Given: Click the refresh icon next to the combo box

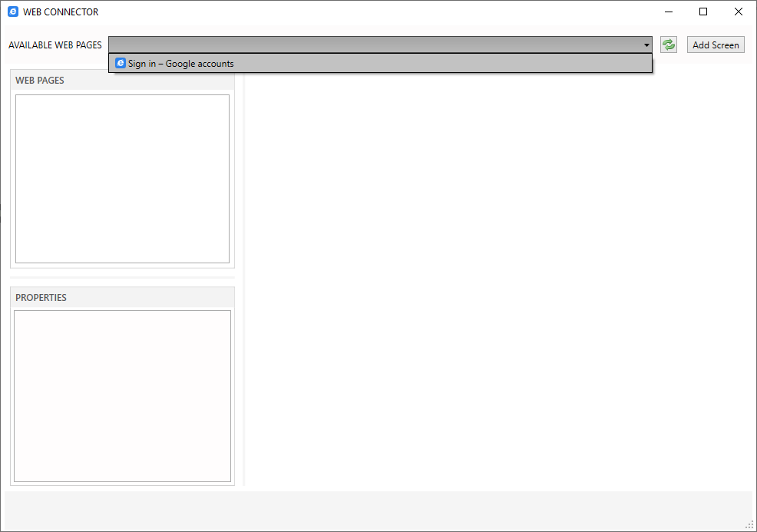Looking at the screenshot, I should point(668,45).
